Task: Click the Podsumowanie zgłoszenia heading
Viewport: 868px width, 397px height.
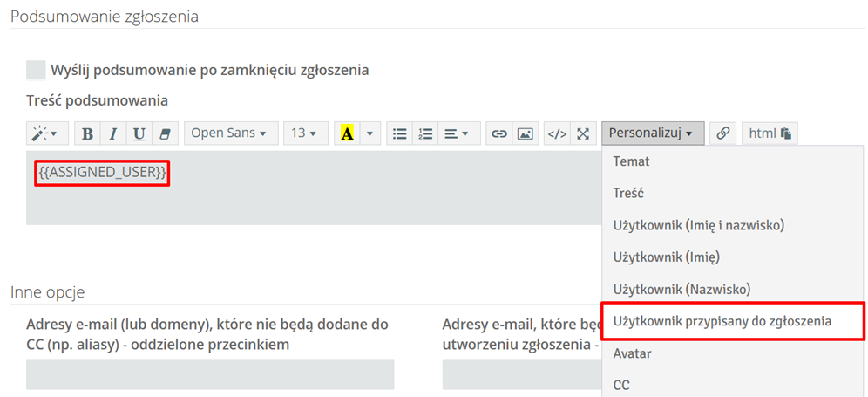Action: (x=105, y=16)
